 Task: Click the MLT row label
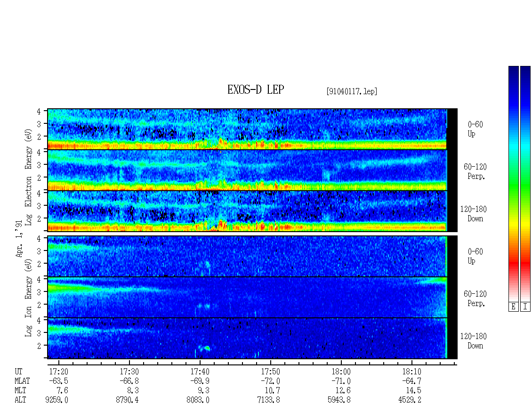coord(20,391)
